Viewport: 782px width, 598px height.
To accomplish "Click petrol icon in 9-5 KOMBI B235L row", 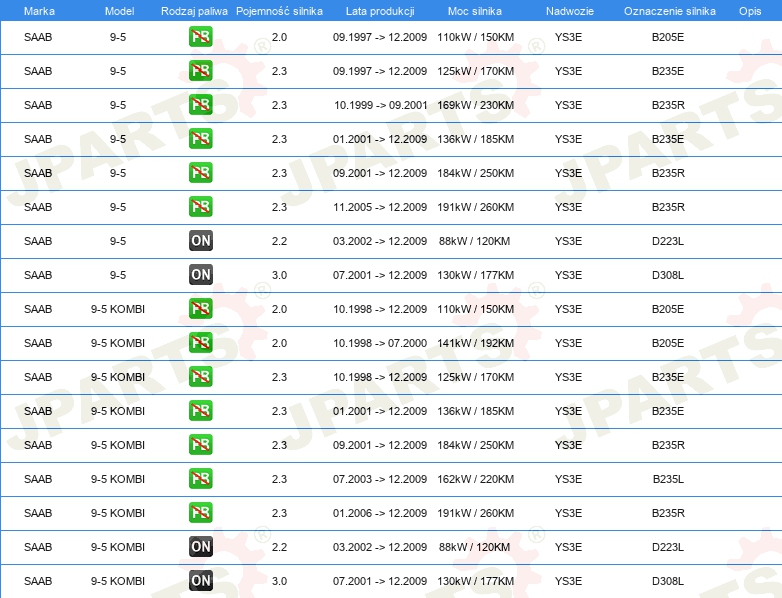I will click(200, 478).
